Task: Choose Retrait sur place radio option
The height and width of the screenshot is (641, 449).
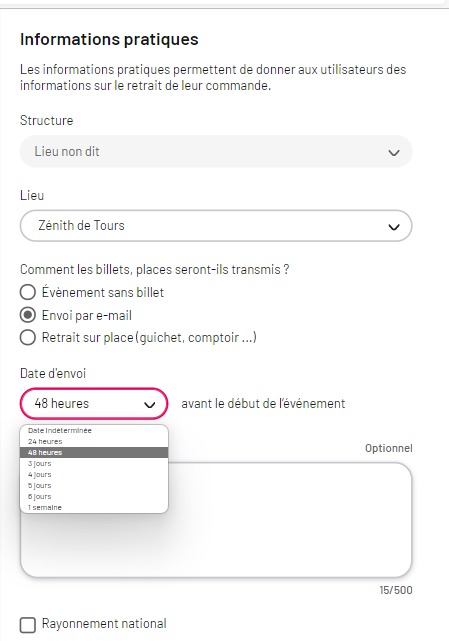Action: (28, 338)
